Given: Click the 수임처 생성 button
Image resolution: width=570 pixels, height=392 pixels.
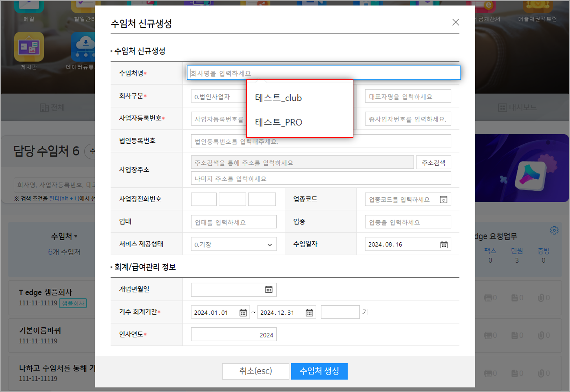Looking at the screenshot, I should point(319,371).
